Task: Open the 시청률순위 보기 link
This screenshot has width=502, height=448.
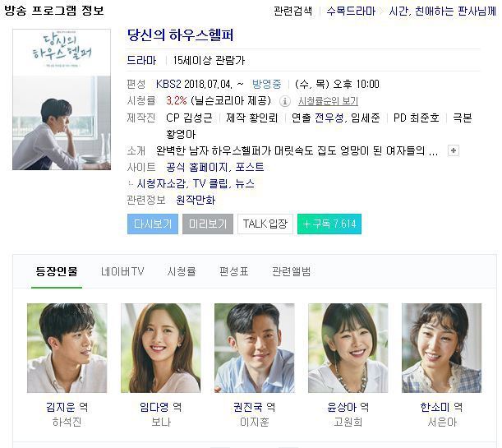Action: click(x=328, y=101)
